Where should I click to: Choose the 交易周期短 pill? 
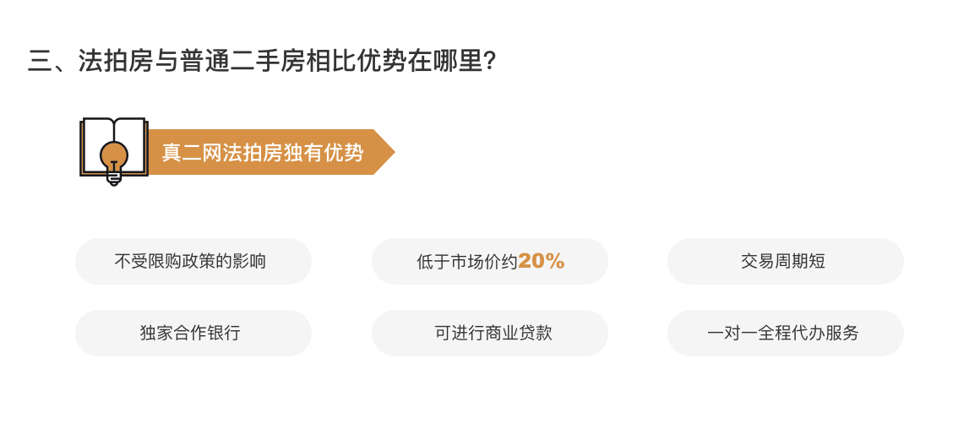coord(785,261)
